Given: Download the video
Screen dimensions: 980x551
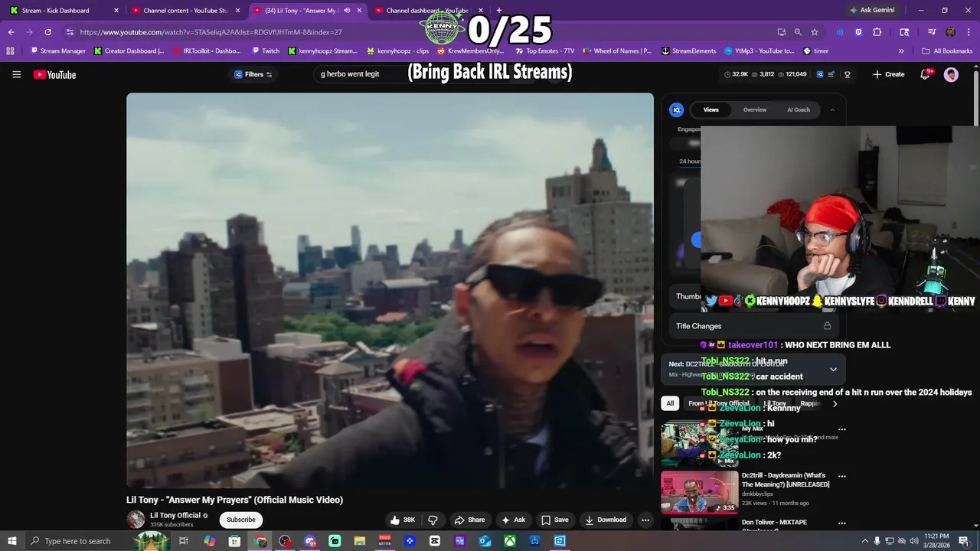Looking at the screenshot, I should click(606, 520).
